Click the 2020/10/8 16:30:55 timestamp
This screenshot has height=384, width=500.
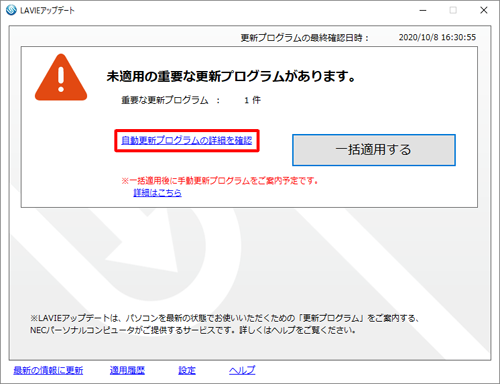point(437,37)
